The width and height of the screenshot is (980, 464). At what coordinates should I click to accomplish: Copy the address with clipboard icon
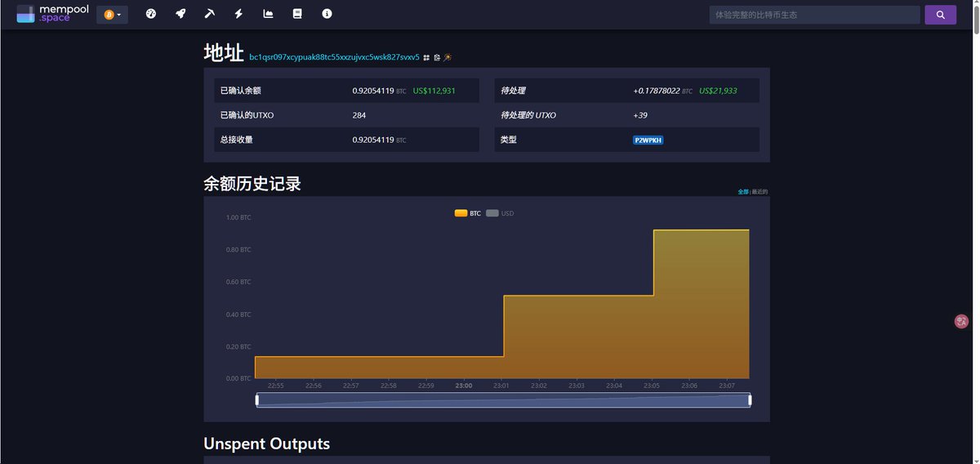(x=437, y=58)
